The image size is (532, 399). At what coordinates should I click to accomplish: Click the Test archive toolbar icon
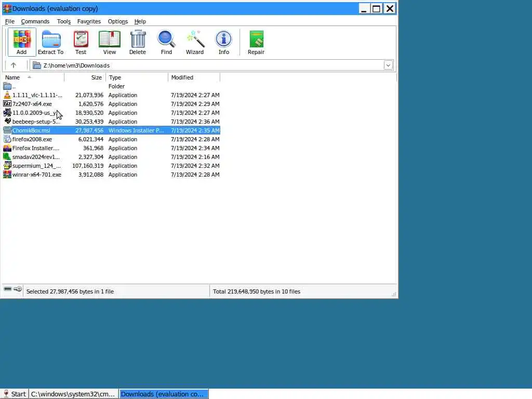point(81,39)
